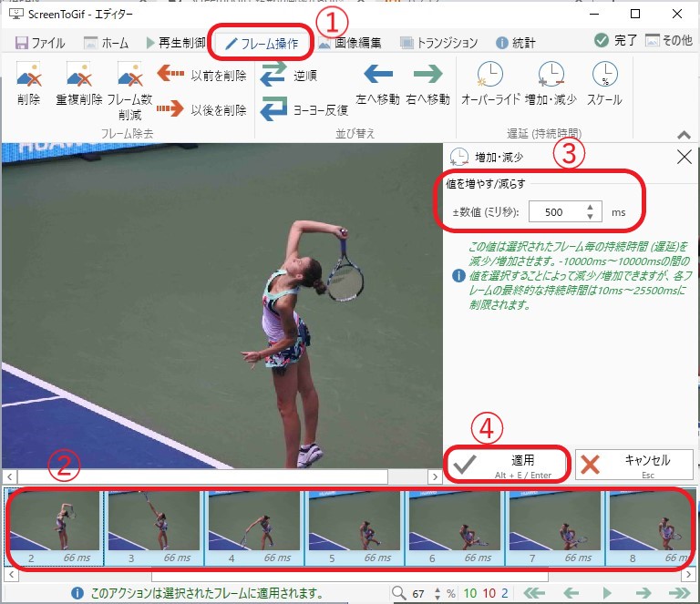Click Delete following frames (以後を削除)
This screenshot has width=700, height=604.
201,109
